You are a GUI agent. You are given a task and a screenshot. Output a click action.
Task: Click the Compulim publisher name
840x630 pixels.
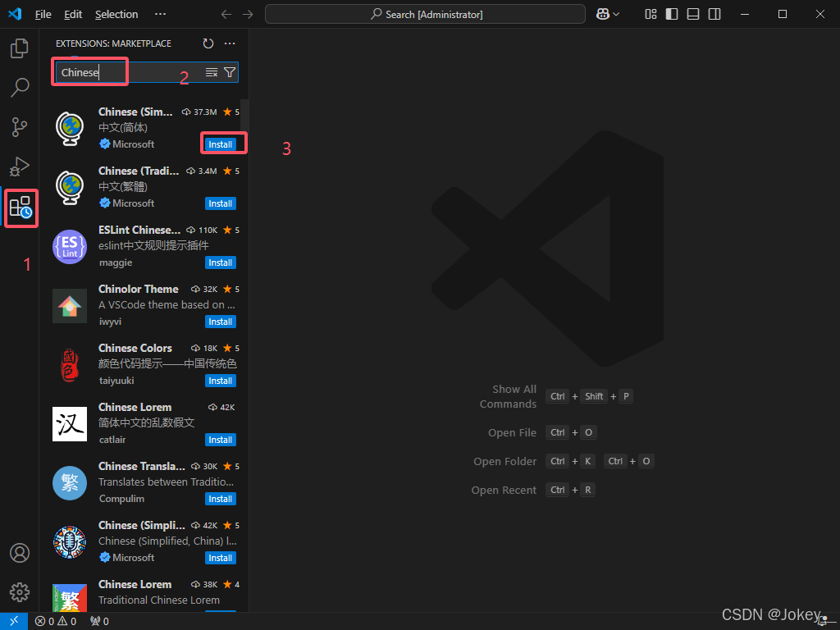121,499
